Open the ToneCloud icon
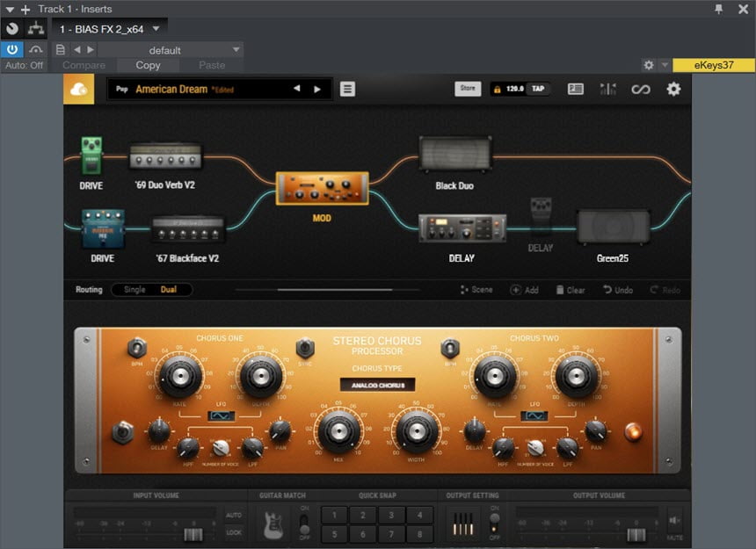Image resolution: width=756 pixels, height=549 pixels. (x=79, y=89)
